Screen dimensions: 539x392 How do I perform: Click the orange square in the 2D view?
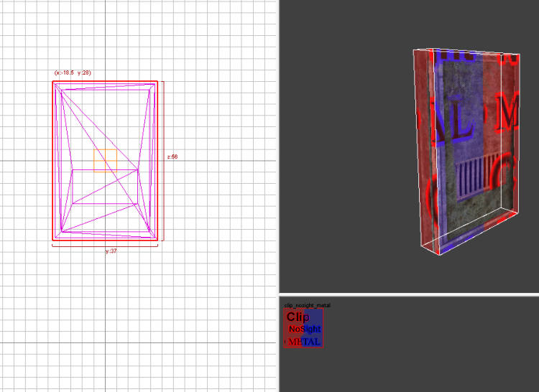pos(105,159)
